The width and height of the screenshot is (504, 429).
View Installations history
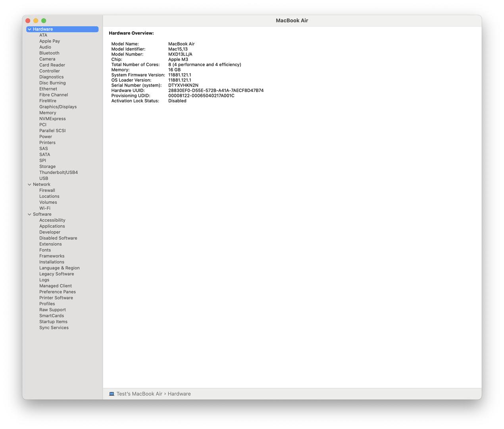click(52, 262)
